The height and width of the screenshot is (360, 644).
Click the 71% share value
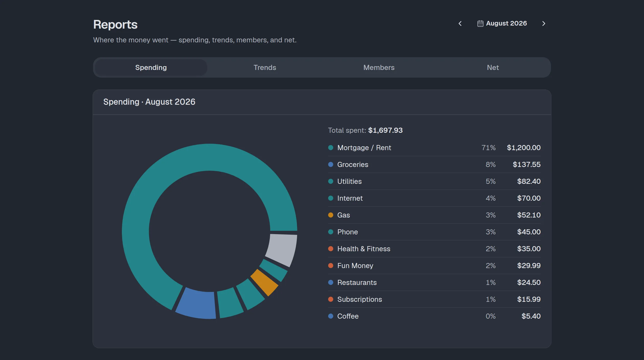coord(488,148)
